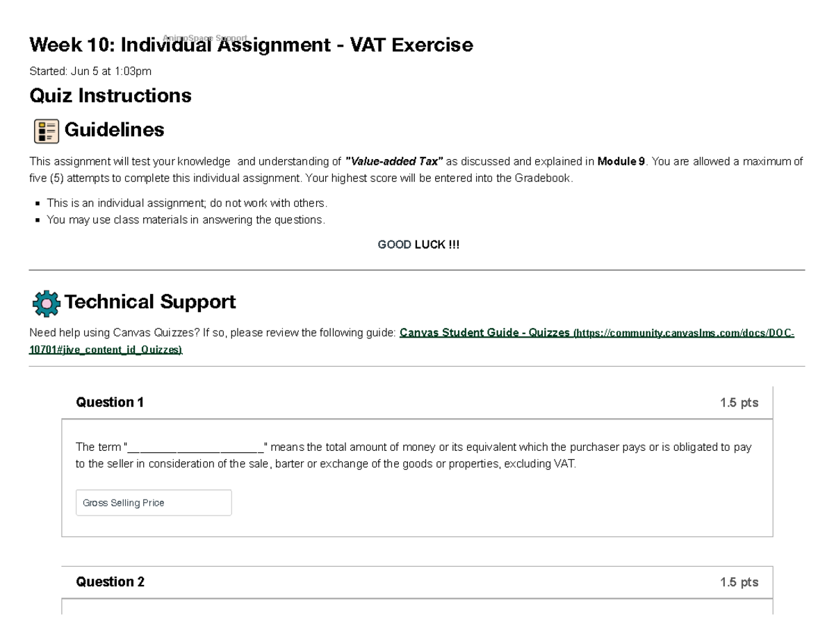Viewport: 834px width, 644px height.
Task: Select the Question 1 header
Action: click(x=109, y=402)
